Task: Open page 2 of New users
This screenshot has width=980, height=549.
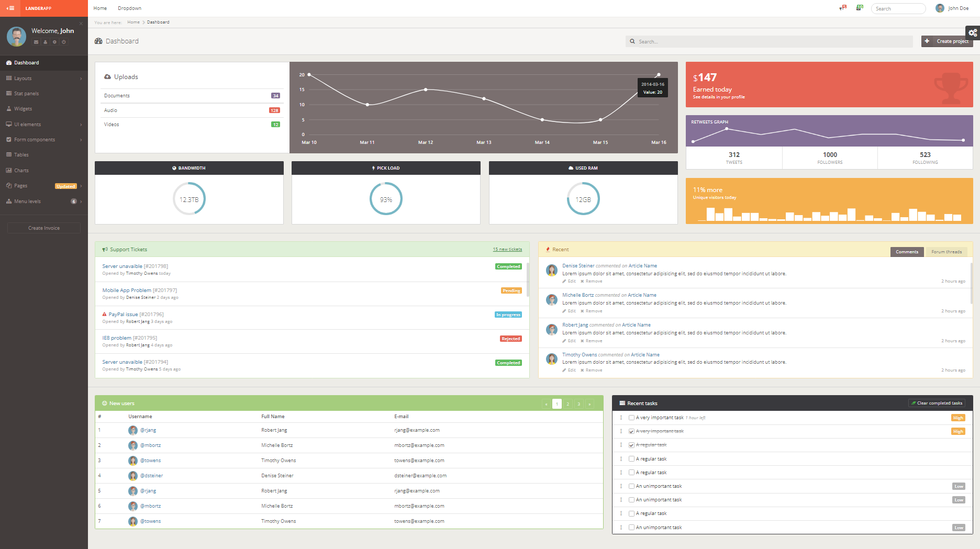Action: tap(568, 404)
